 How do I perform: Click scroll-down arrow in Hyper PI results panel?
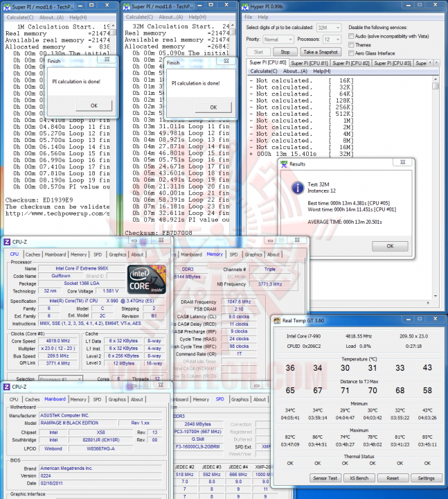click(436, 296)
